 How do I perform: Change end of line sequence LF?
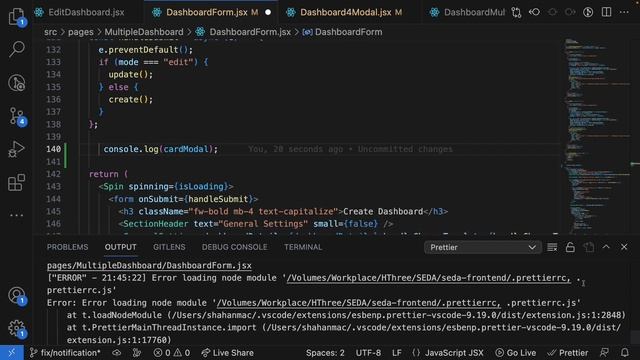click(x=397, y=353)
